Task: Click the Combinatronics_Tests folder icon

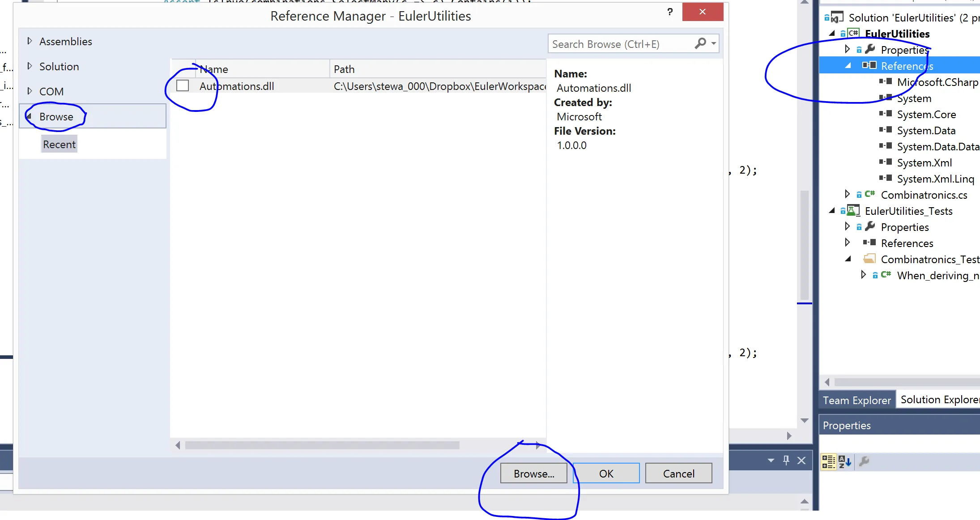Action: tap(869, 259)
